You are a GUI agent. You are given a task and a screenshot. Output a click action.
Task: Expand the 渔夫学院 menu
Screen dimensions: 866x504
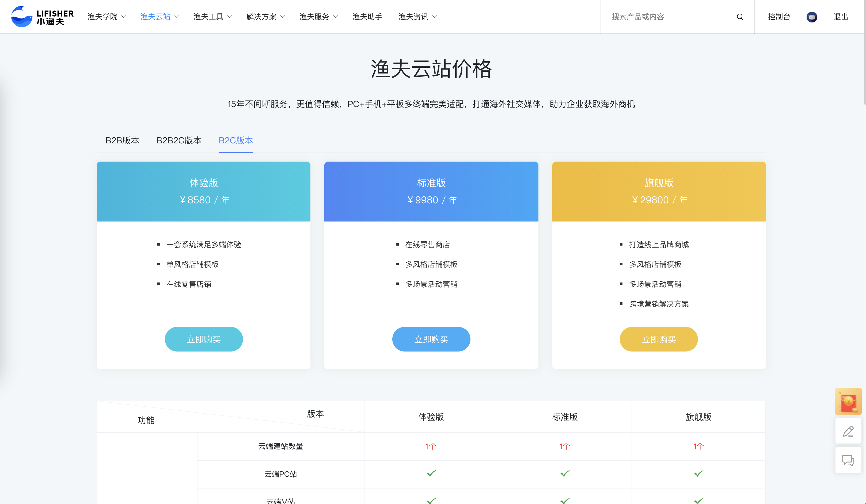point(107,17)
